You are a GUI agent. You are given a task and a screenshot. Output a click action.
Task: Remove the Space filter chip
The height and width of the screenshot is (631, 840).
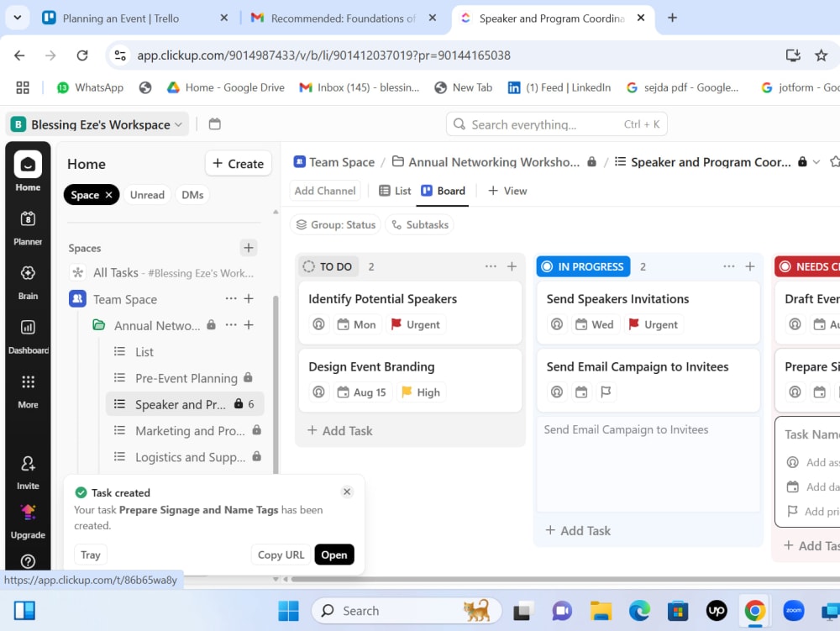tap(108, 194)
